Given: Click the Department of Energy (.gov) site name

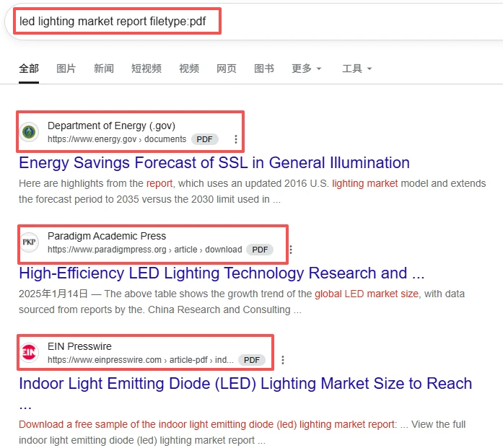Looking at the screenshot, I should (111, 126).
